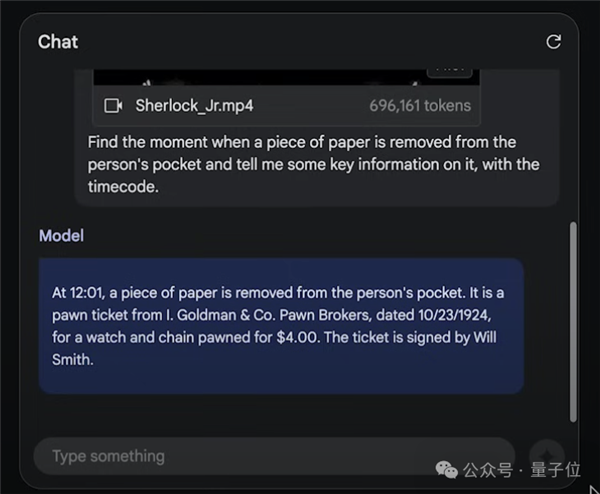600x494 pixels.
Task: Click the 696,161 tokens count
Action: click(420, 105)
